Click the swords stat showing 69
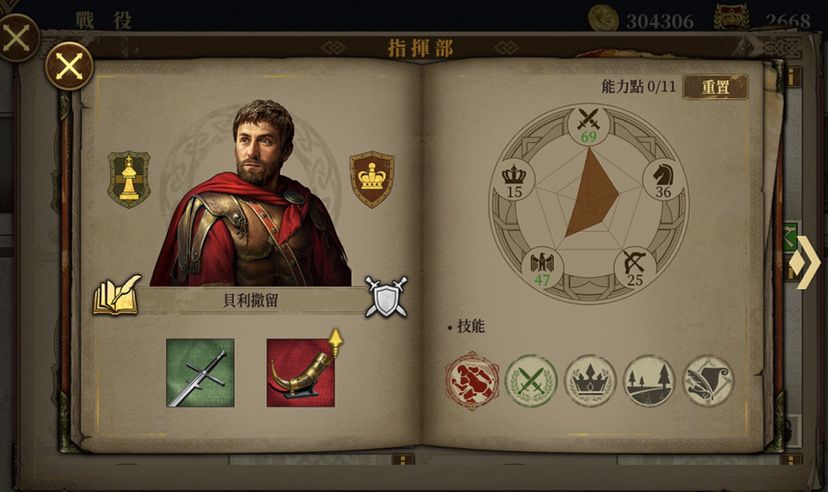Image resolution: width=828 pixels, height=492 pixels. tap(589, 126)
